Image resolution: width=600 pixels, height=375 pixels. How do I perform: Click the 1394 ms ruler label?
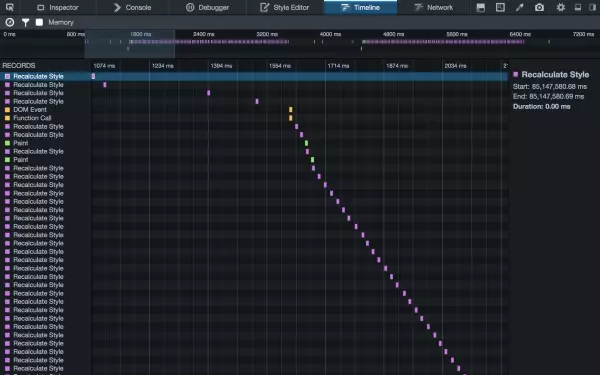pyautogui.click(x=221, y=66)
